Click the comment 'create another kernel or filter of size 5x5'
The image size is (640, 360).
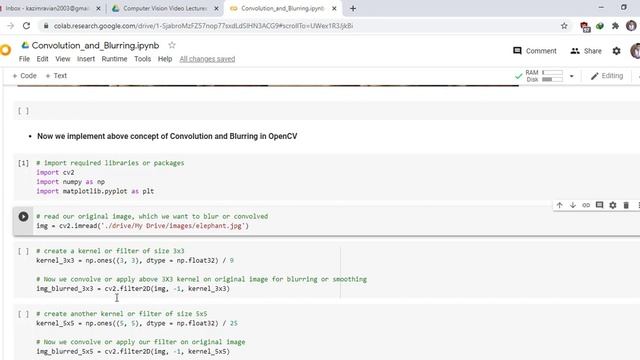122,314
